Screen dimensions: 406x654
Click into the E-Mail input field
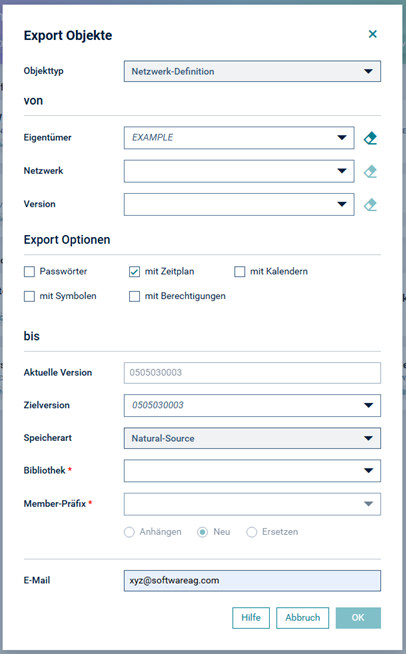[x=252, y=581]
